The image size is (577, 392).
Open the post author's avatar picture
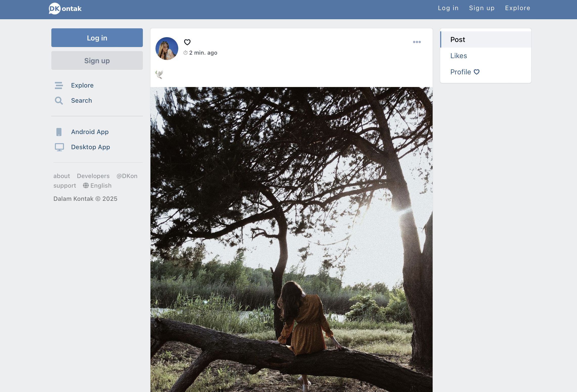pos(167,49)
